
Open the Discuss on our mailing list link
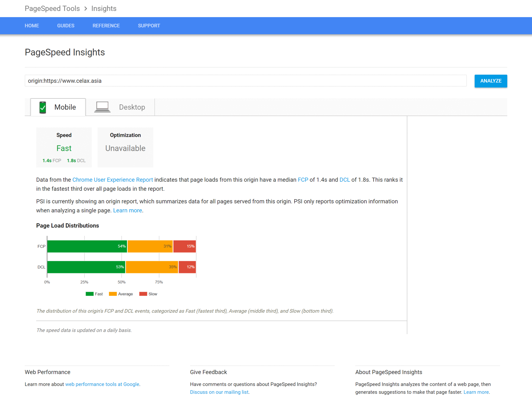[x=219, y=392]
